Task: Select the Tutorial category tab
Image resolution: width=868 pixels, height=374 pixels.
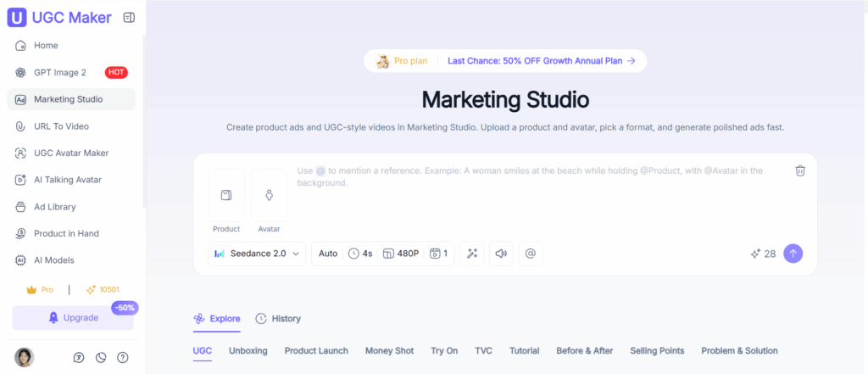Action: pyautogui.click(x=524, y=351)
